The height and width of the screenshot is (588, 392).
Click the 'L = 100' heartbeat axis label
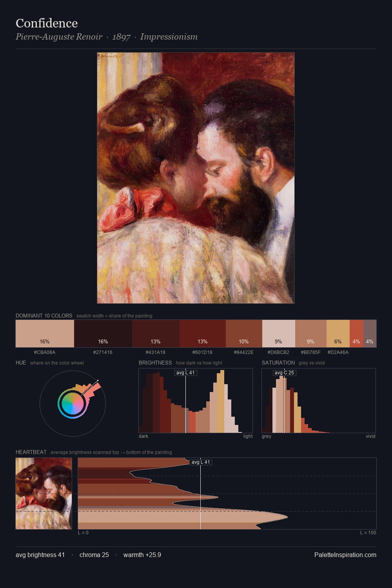(368, 533)
